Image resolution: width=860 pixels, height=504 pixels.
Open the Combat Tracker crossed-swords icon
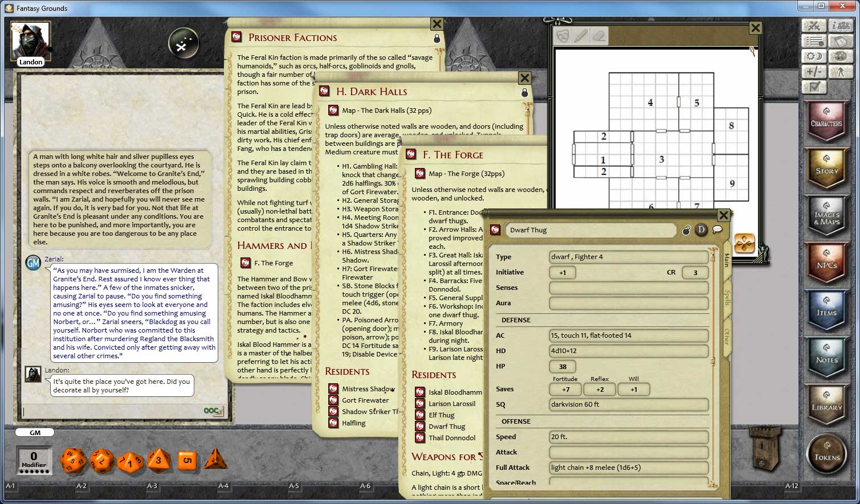coord(814,25)
